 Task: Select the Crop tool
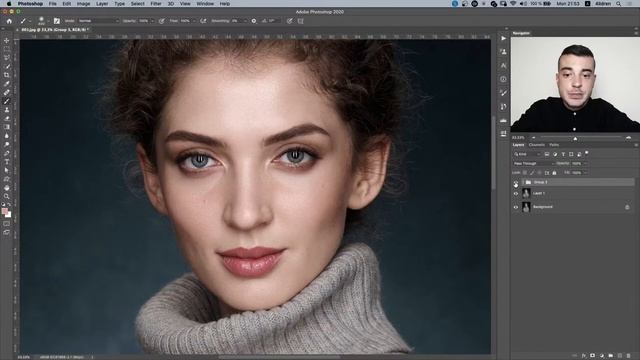7,75
